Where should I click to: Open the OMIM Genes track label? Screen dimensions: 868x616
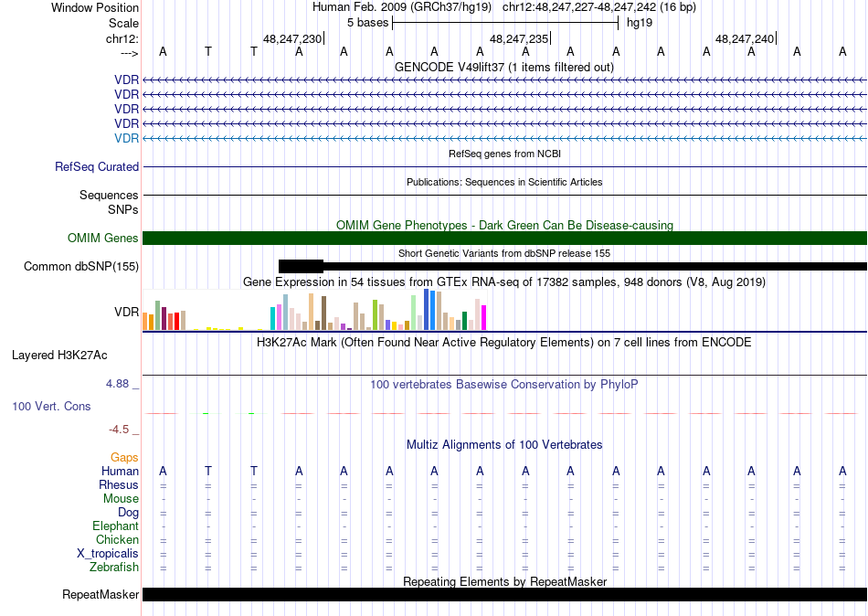pos(103,239)
